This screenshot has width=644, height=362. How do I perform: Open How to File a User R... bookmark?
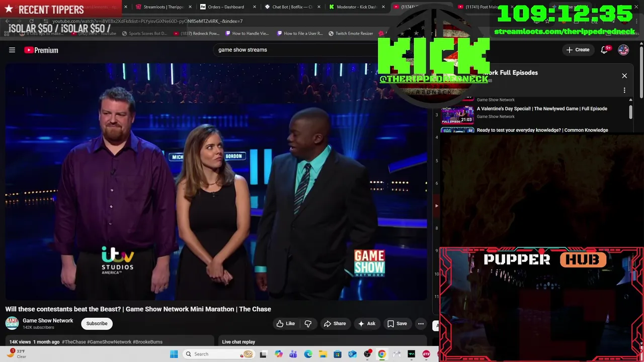pyautogui.click(x=299, y=34)
